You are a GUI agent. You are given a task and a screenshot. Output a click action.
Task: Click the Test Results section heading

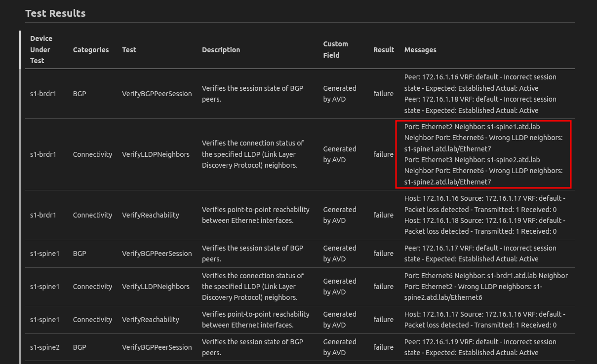55,13
